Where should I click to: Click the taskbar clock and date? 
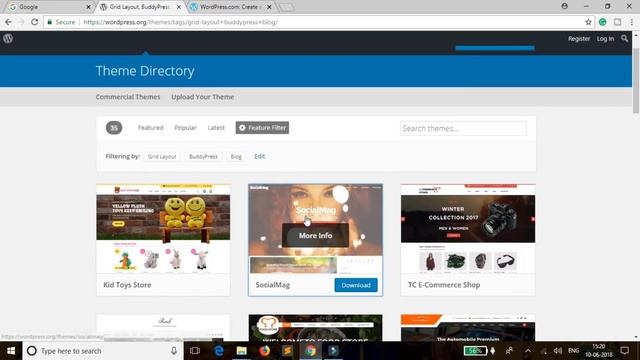(x=599, y=351)
